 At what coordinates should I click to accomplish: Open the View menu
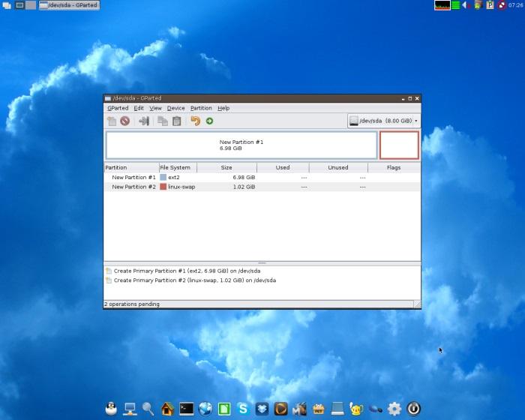click(155, 108)
